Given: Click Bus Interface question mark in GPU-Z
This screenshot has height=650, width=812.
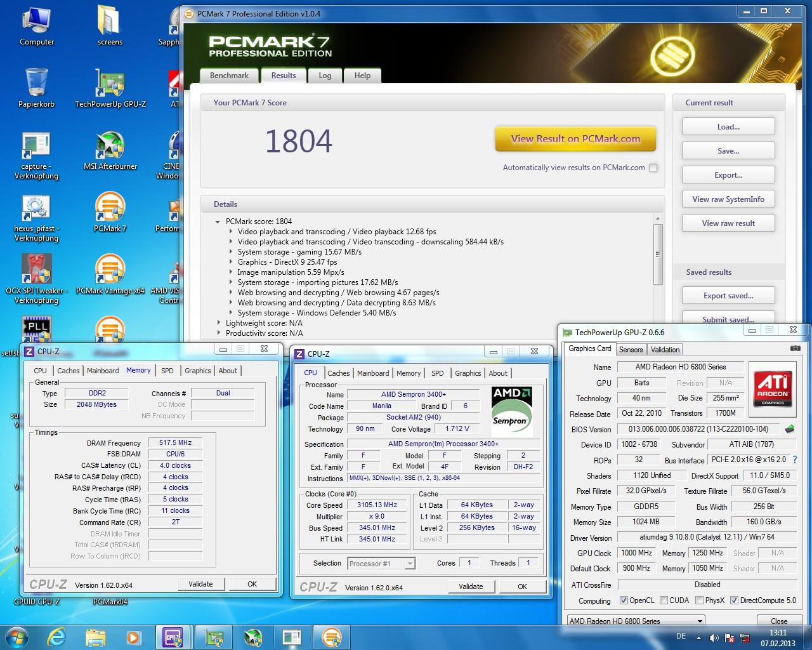Looking at the screenshot, I should point(795,460).
